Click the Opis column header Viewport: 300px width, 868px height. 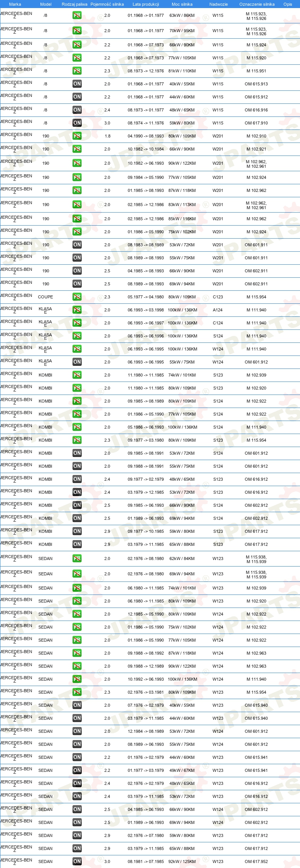[288, 4]
